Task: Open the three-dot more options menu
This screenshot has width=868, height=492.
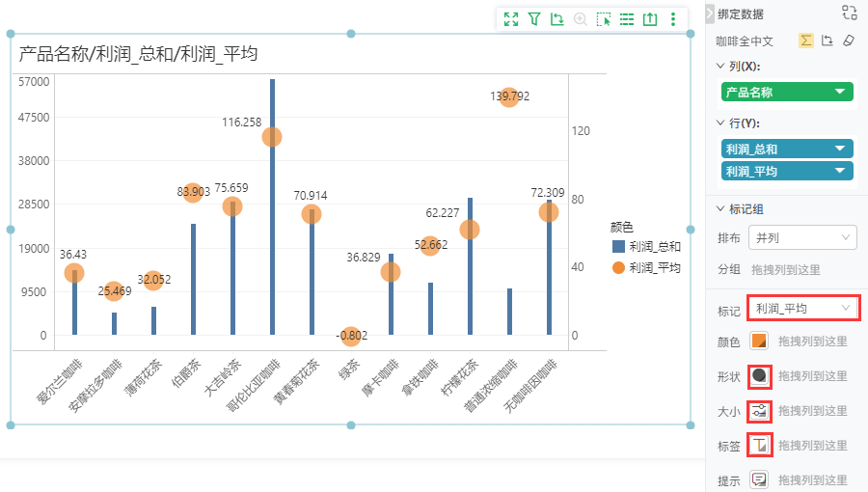Action: [x=673, y=19]
